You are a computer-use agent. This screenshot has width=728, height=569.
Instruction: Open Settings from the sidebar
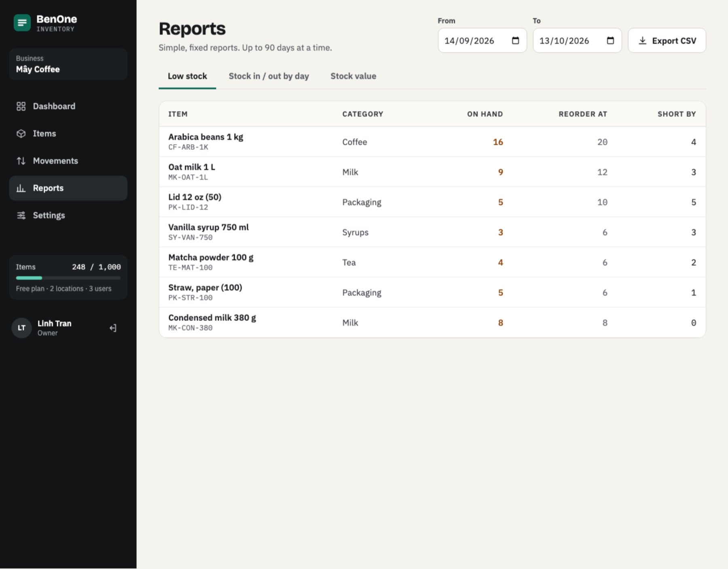(68, 215)
